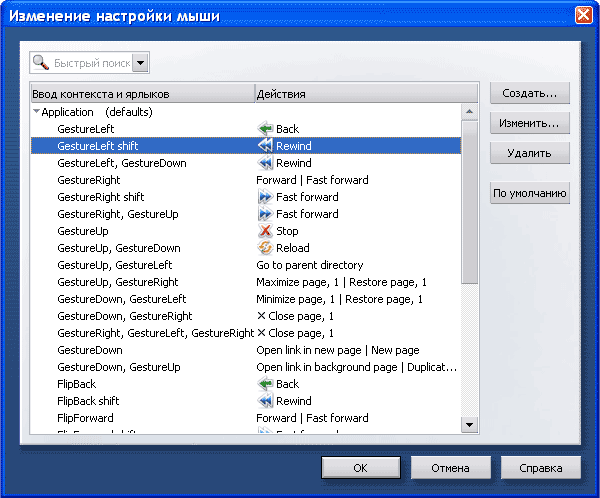The image size is (600, 498).
Task: Sort by Ввод контекста и ярлыков column header
Action: (142, 94)
